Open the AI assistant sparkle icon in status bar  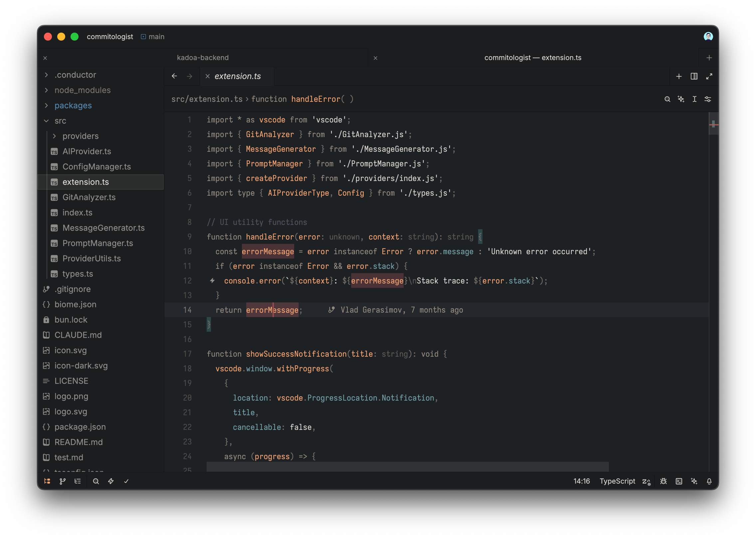694,481
